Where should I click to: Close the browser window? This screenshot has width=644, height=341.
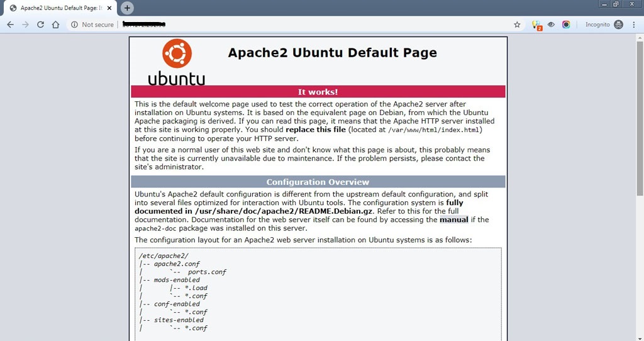(632, 4)
